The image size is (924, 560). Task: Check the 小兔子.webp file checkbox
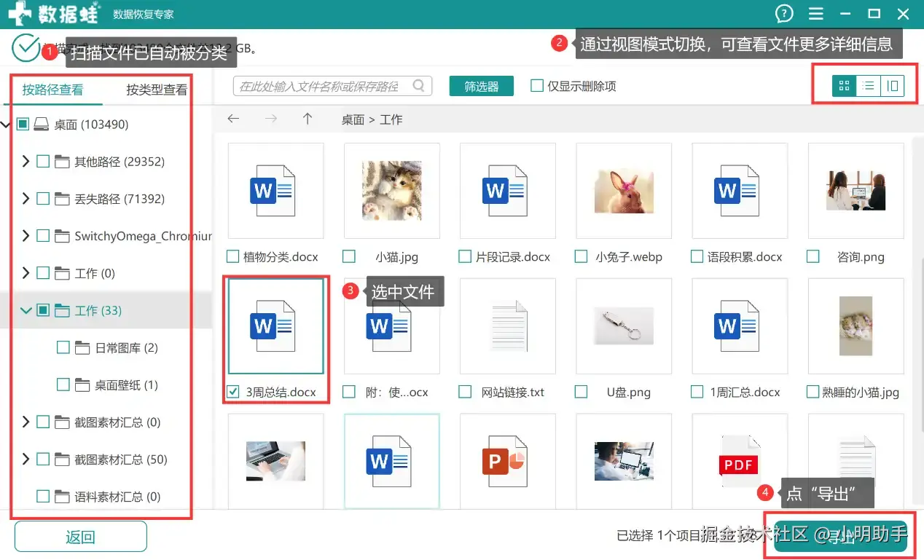pyautogui.click(x=581, y=257)
